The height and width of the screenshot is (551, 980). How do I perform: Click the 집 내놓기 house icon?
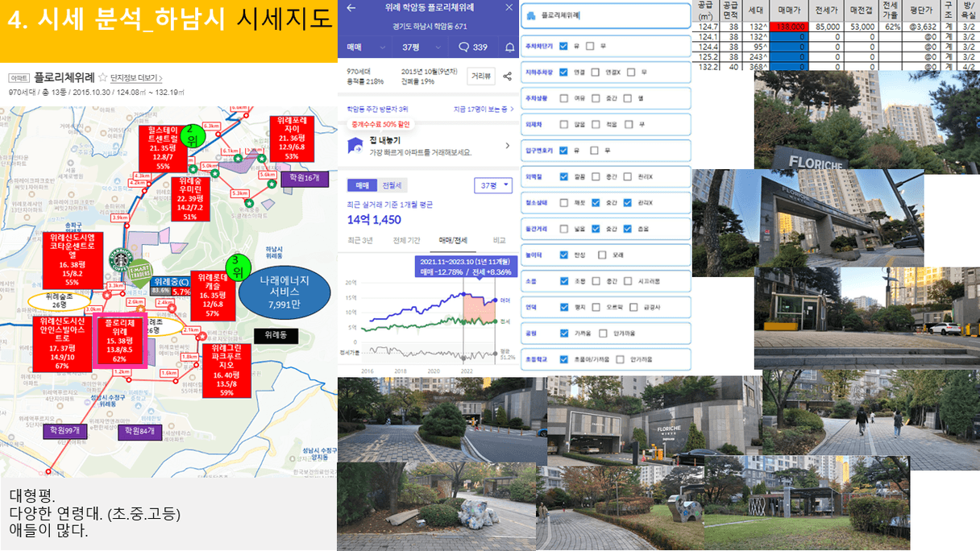[x=355, y=145]
